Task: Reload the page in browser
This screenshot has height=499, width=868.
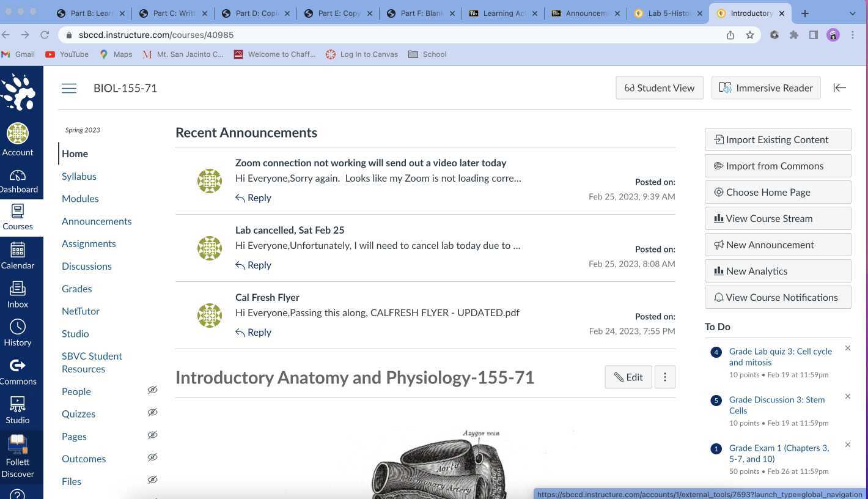Action: (45, 35)
